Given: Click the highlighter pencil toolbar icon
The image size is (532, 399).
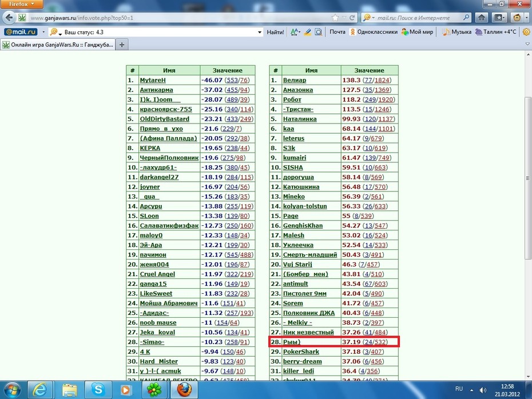Looking at the screenshot, I should [x=308, y=32].
